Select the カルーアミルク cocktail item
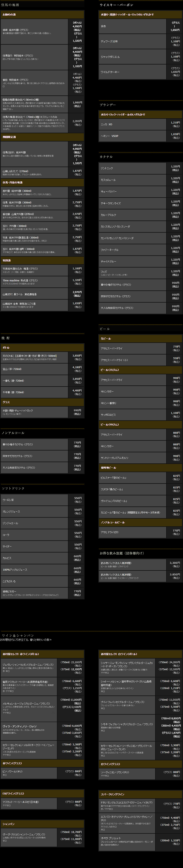 141,215
